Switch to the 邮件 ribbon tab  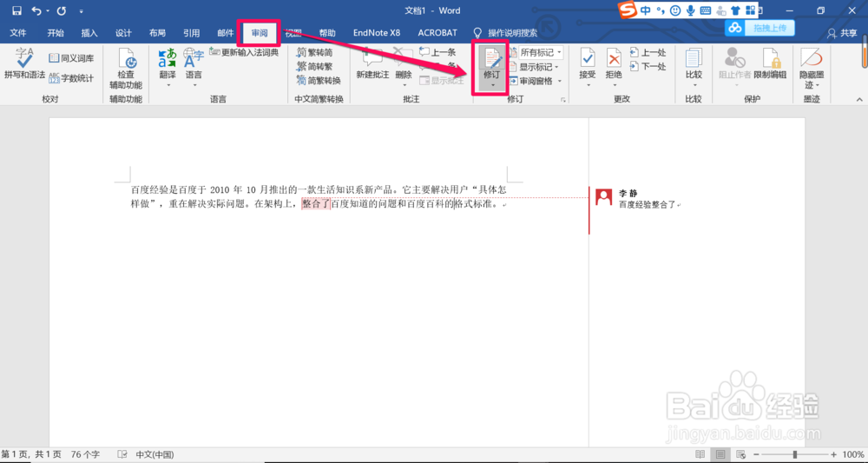click(226, 33)
